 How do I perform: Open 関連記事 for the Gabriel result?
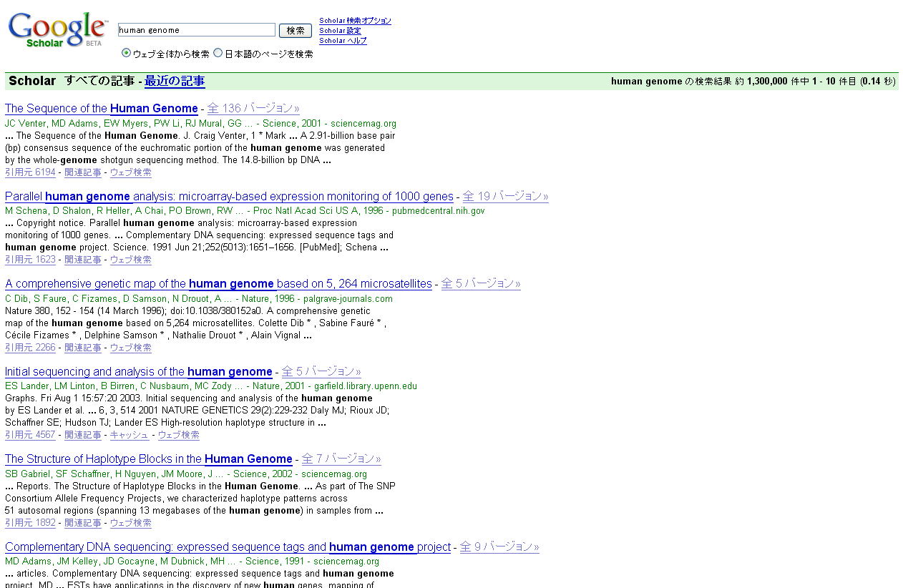[83, 523]
